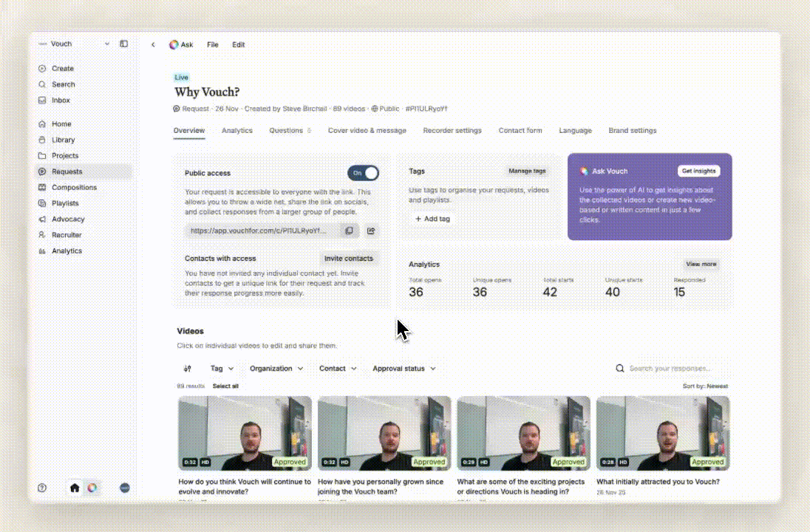Click the Live status badge
Screen dimensions: 810x532
181,78
